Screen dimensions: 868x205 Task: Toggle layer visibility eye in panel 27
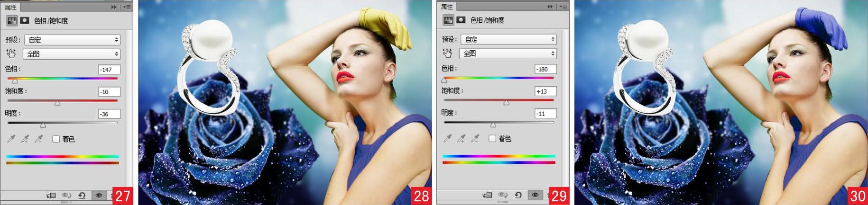click(x=99, y=195)
